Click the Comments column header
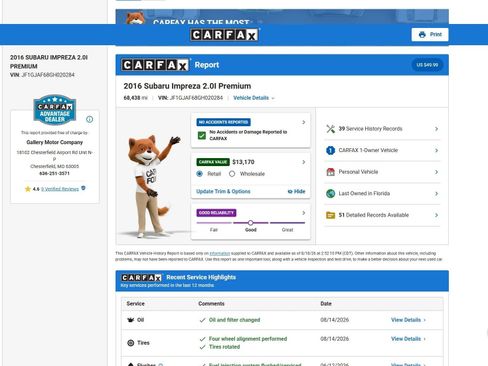Image resolution: width=488 pixels, height=366 pixels. [211, 304]
